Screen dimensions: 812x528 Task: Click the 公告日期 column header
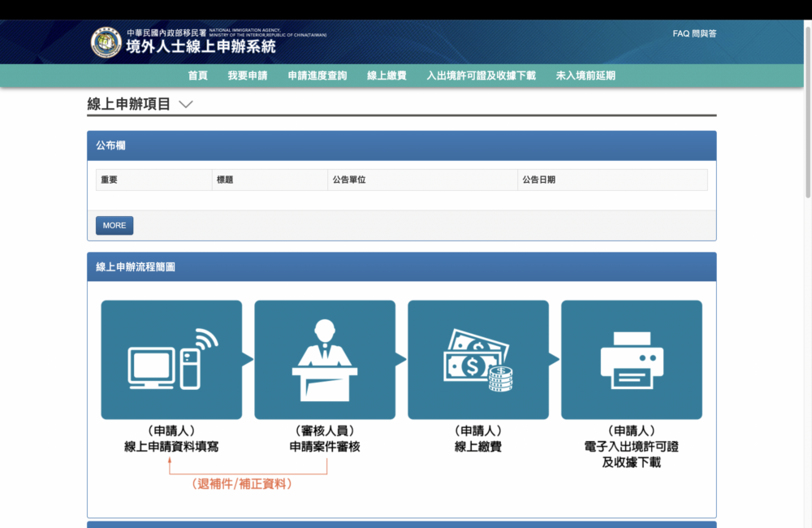pos(539,179)
